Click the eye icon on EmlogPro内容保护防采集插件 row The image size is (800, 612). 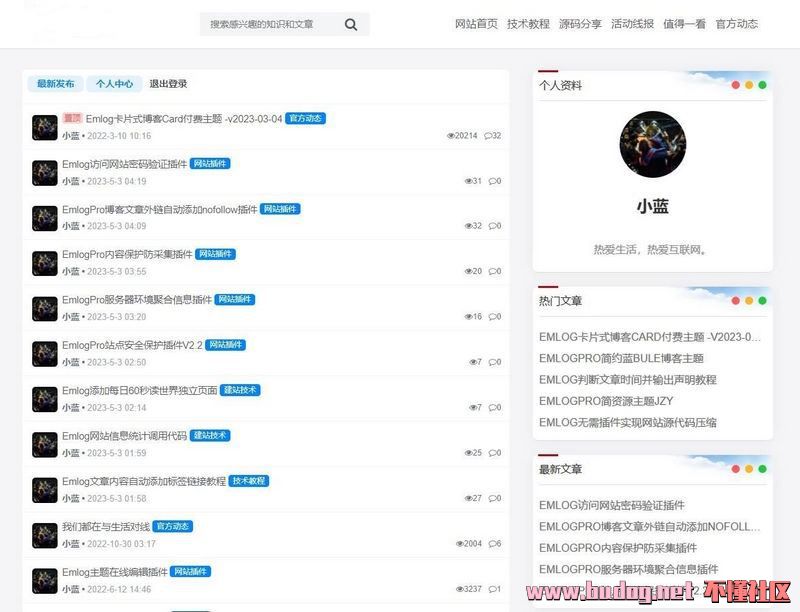tap(468, 271)
